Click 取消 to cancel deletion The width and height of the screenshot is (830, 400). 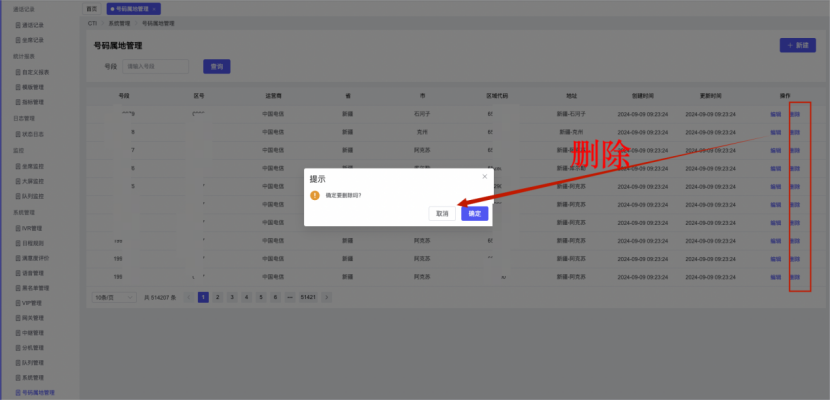[x=442, y=214]
